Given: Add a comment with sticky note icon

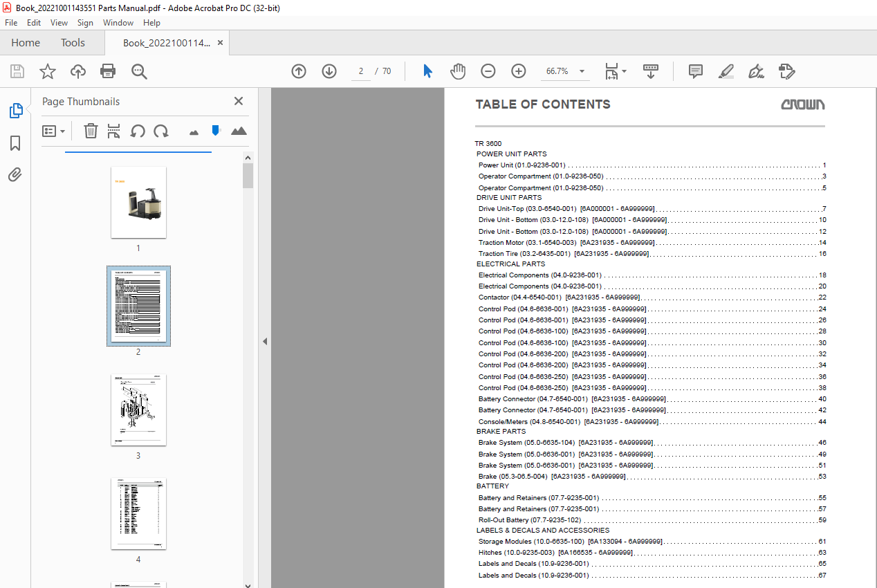Looking at the screenshot, I should (x=696, y=71).
